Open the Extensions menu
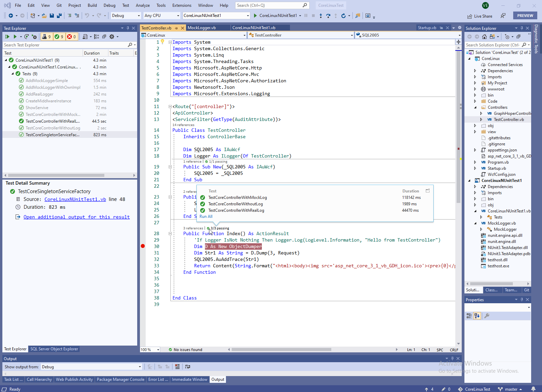The image size is (542, 392). pos(182,5)
